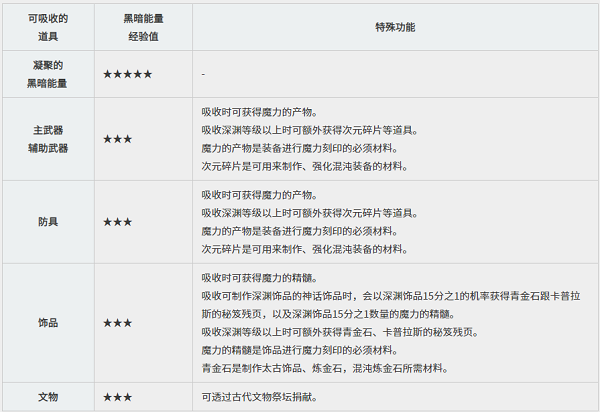This screenshot has height=412, width=600.
Task: Click the three-star rating for 主武器 row
Action: click(118, 139)
